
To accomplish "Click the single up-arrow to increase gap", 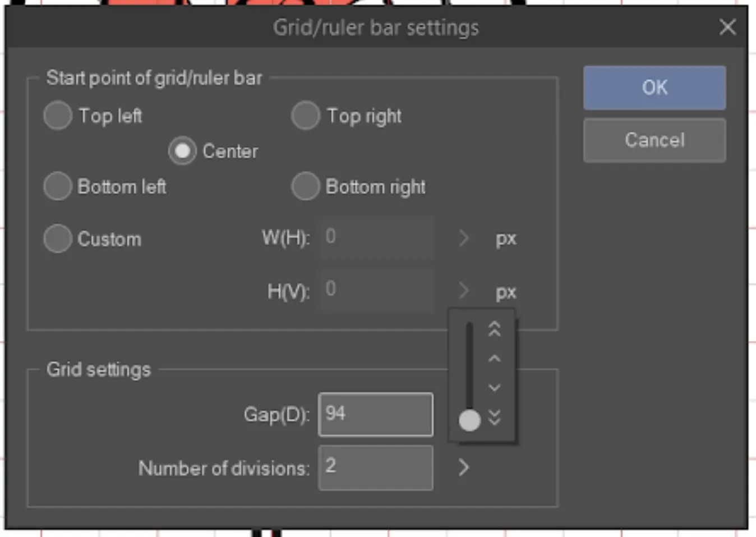I will click(x=494, y=357).
